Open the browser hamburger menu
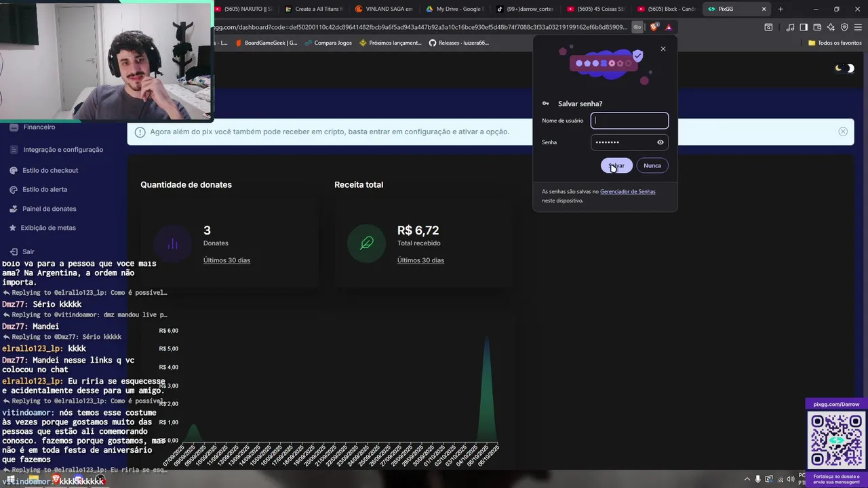The height and width of the screenshot is (488, 868). click(x=858, y=27)
